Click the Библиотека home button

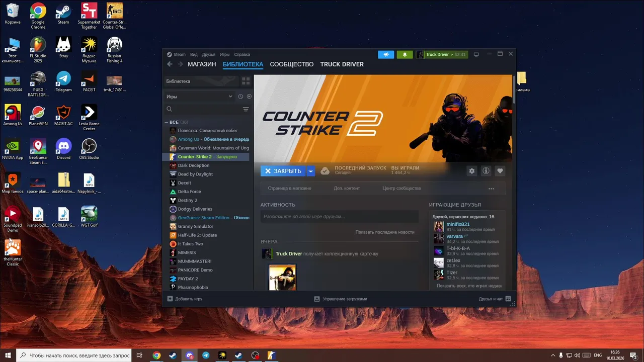(x=201, y=81)
